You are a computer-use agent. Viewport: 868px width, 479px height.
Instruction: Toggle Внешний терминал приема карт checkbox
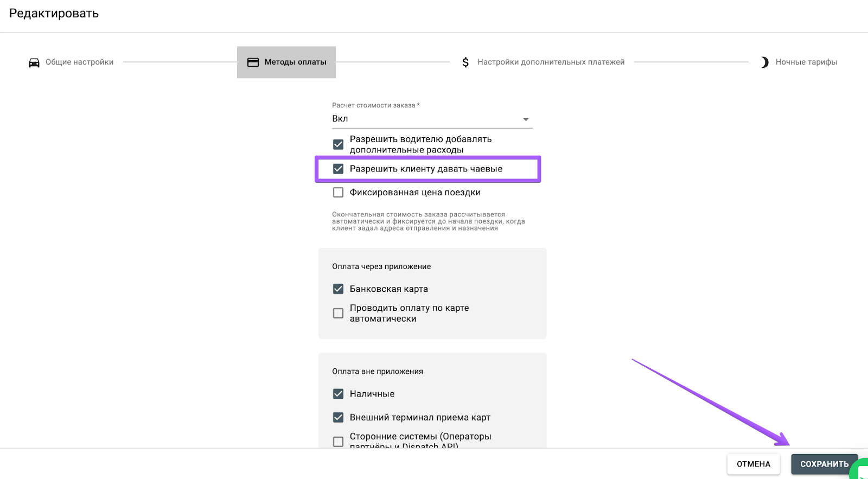pyautogui.click(x=338, y=418)
